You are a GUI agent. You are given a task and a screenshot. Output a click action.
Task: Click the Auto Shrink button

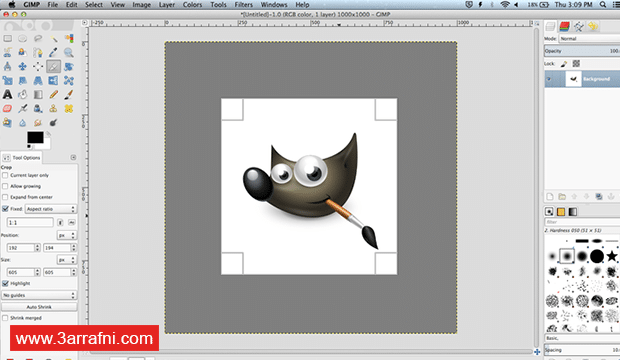click(x=39, y=307)
